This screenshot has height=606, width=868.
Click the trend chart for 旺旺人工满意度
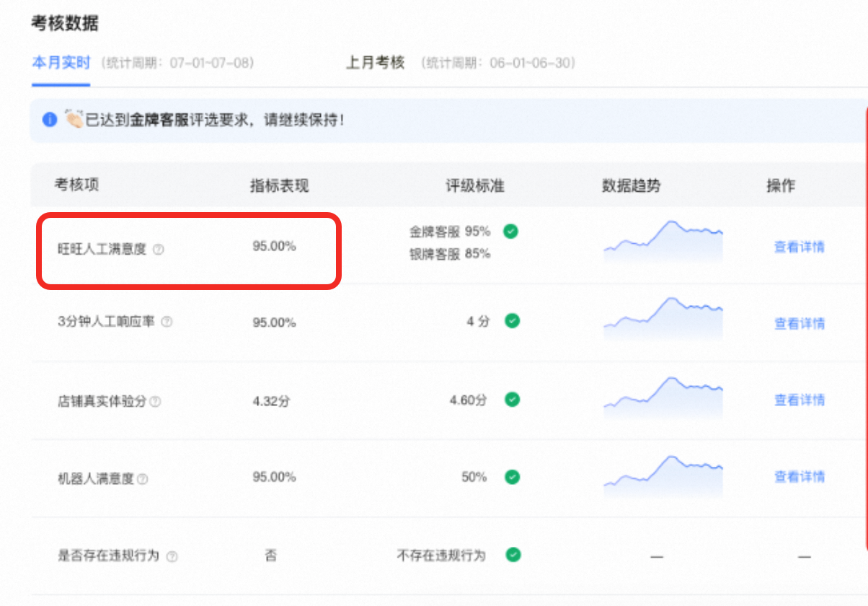pyautogui.click(x=663, y=241)
